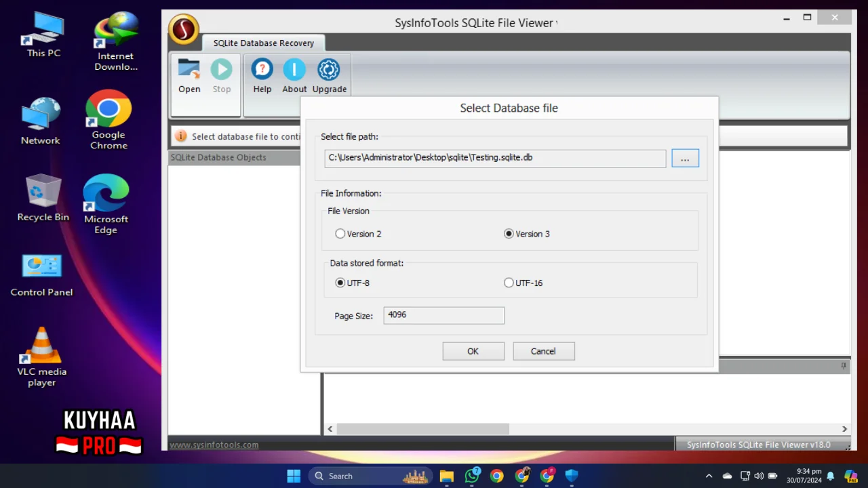Viewport: 868px width, 488px height.
Task: Select the Google Chrome desktop icon
Action: pos(108,120)
